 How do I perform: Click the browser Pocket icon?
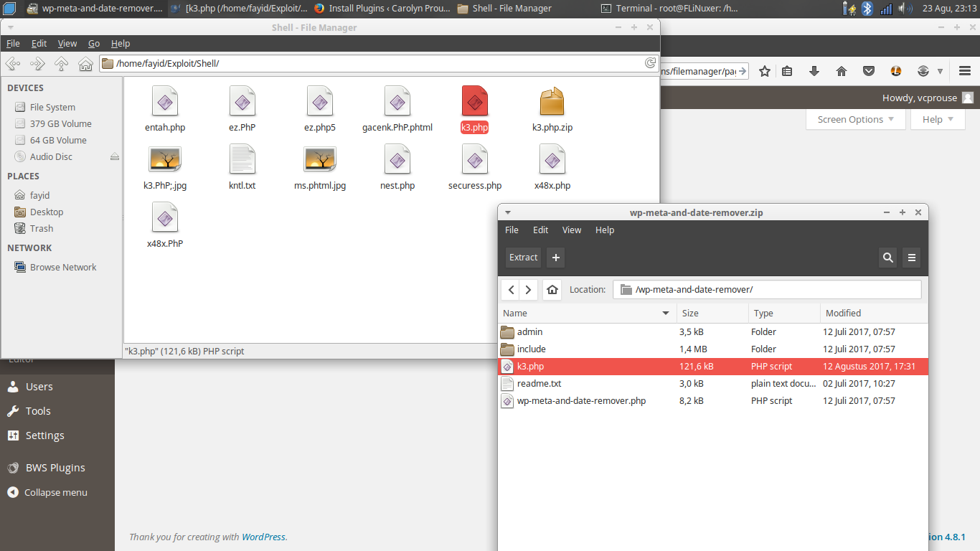click(x=869, y=71)
